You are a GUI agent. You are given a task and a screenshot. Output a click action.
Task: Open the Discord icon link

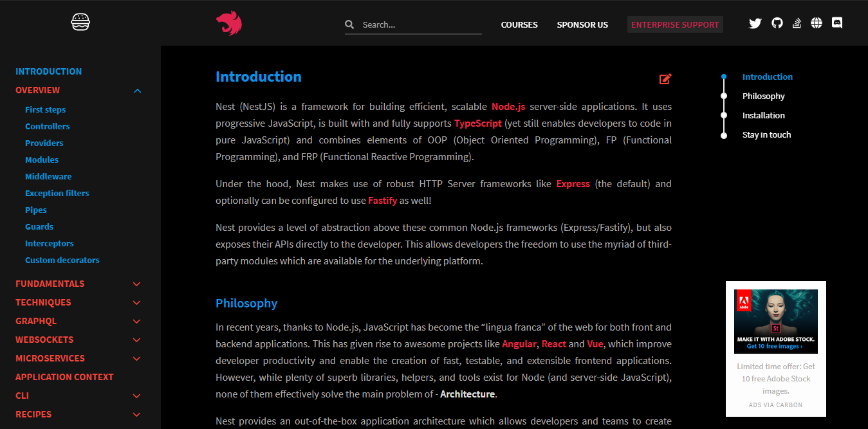(x=837, y=23)
